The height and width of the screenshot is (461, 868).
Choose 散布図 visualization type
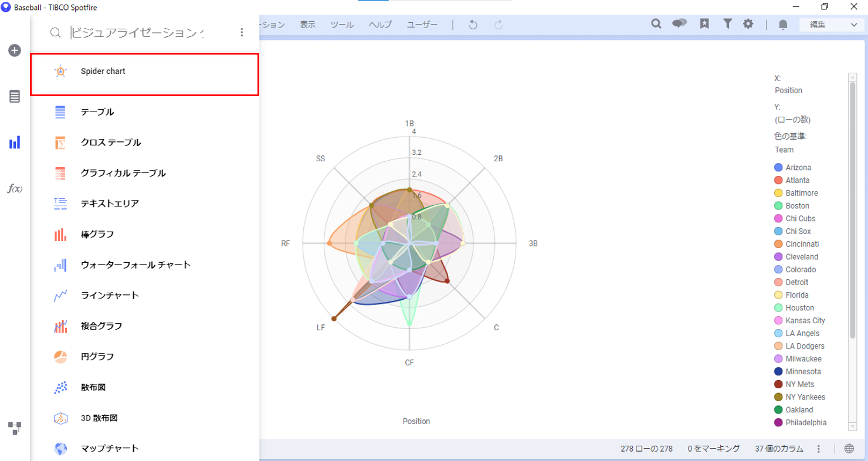tap(93, 387)
